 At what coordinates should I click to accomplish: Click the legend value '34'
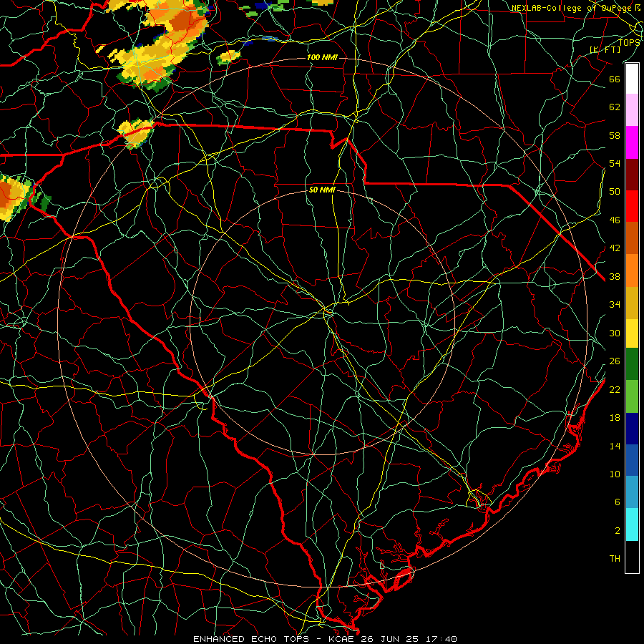pyautogui.click(x=615, y=304)
